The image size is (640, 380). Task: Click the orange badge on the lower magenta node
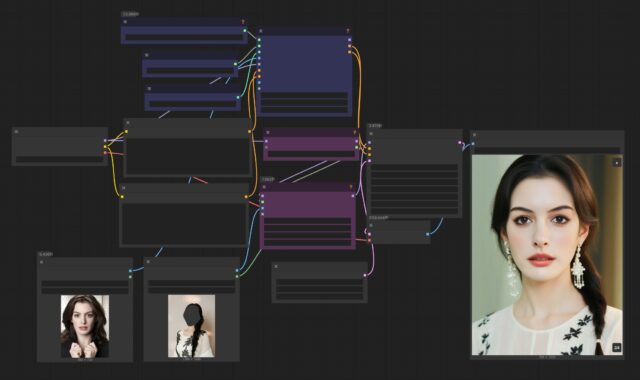pyautogui.click(x=351, y=187)
